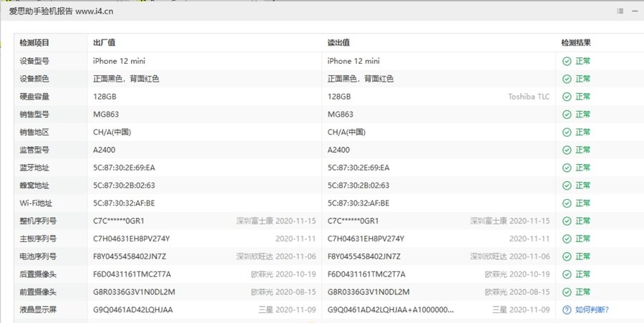Viewport: 644px width, 323px height.
Task: Click the green check icon in 销售型号 row
Action: point(567,115)
